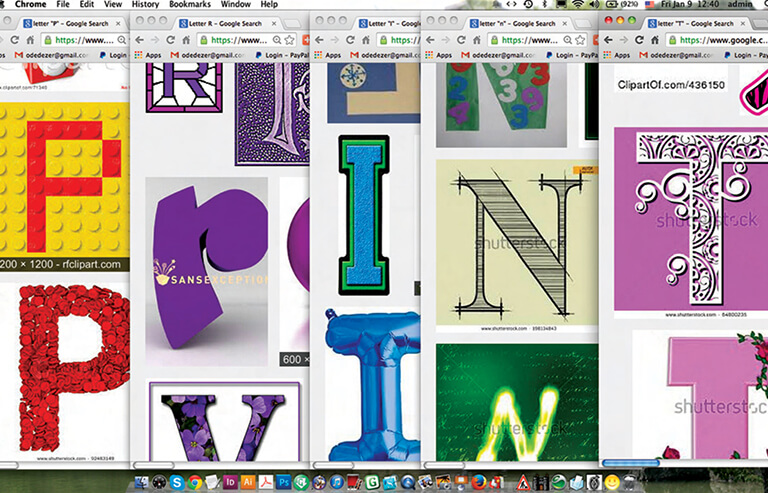Reload the letter "T" Google Search page

pyautogui.click(x=639, y=40)
